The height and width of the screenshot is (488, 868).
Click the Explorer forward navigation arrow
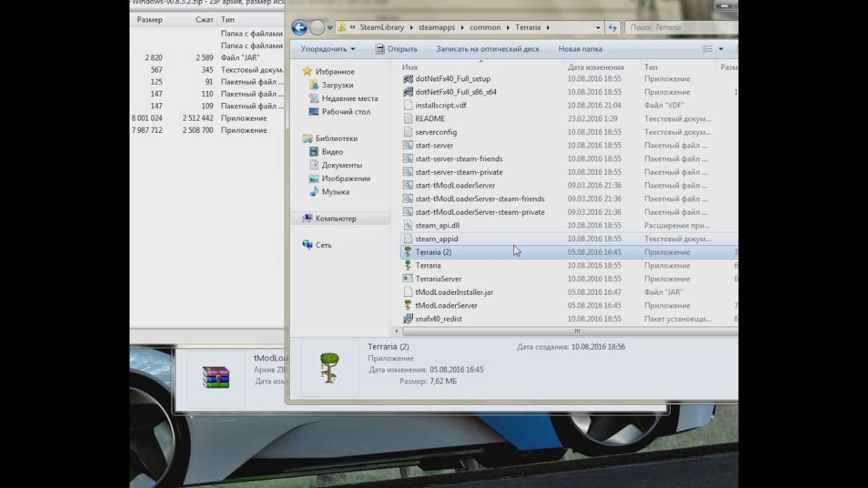pyautogui.click(x=317, y=28)
